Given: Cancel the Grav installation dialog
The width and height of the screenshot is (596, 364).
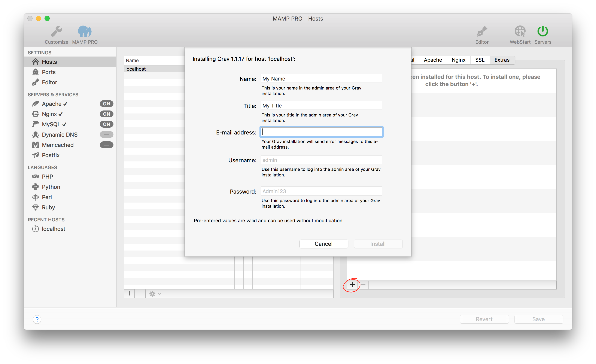Looking at the screenshot, I should [324, 244].
